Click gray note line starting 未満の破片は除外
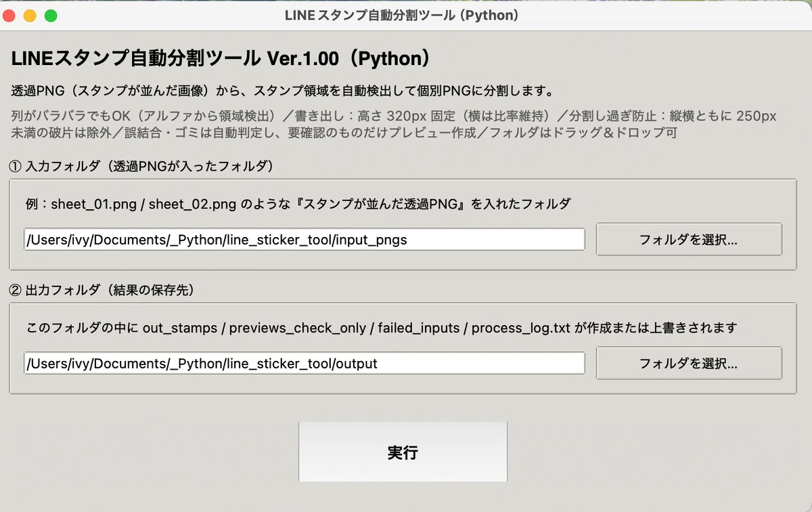The height and width of the screenshot is (512, 812). tap(344, 133)
